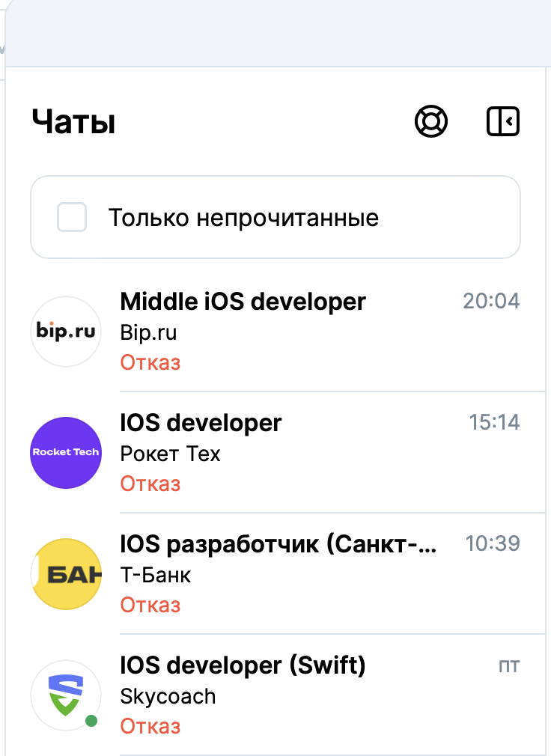Click Skycoach green online status dot
Image resolution: width=551 pixels, height=756 pixels.
91,721
